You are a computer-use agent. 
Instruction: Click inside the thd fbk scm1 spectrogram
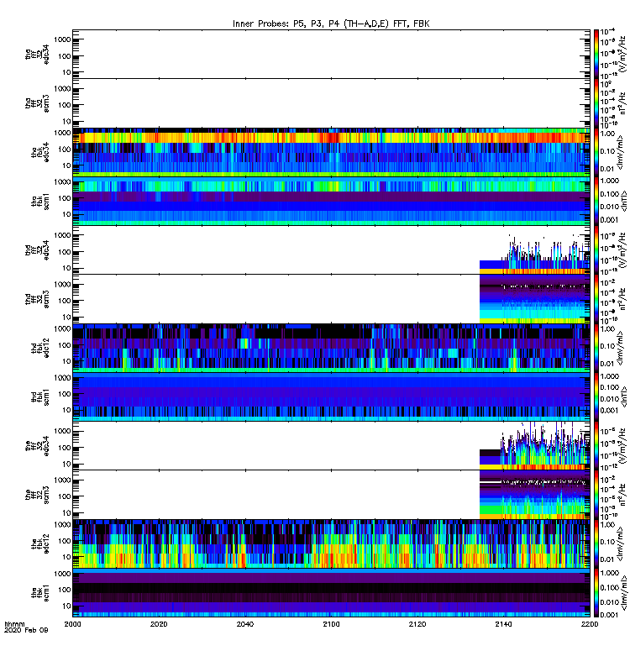(331, 396)
